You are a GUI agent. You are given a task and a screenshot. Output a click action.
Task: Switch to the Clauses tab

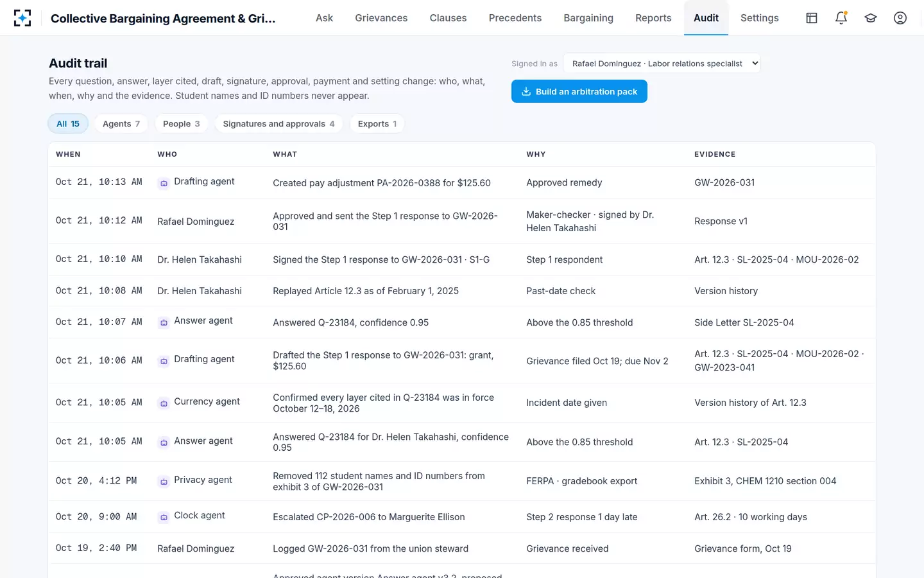tap(448, 18)
